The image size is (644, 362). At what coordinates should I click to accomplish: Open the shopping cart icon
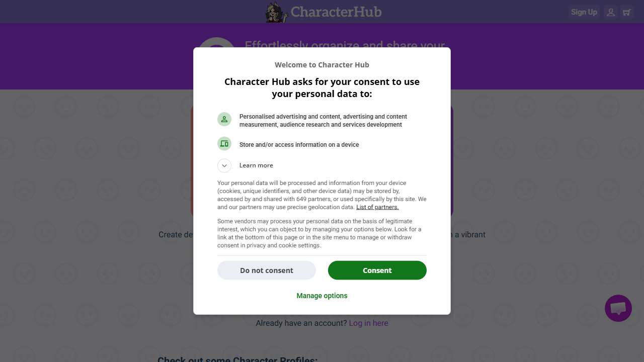click(x=627, y=12)
